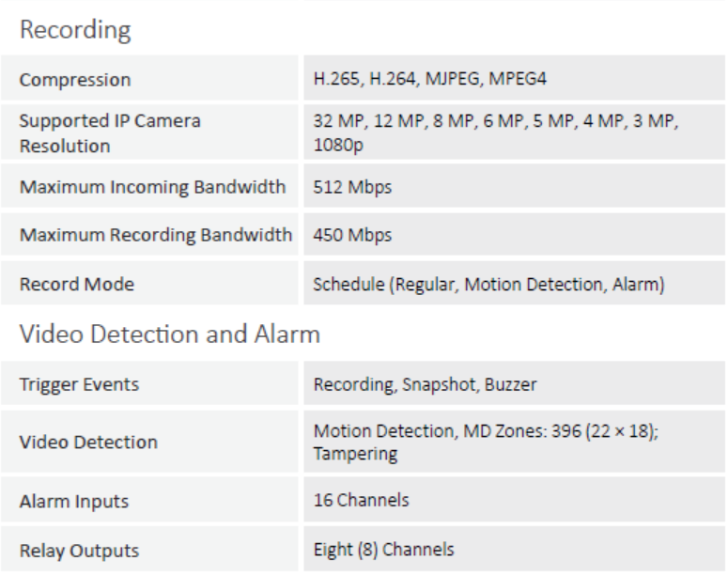Select Supported IP Camera Resolution label
Viewport: 728px width, 575px height.
110,132
